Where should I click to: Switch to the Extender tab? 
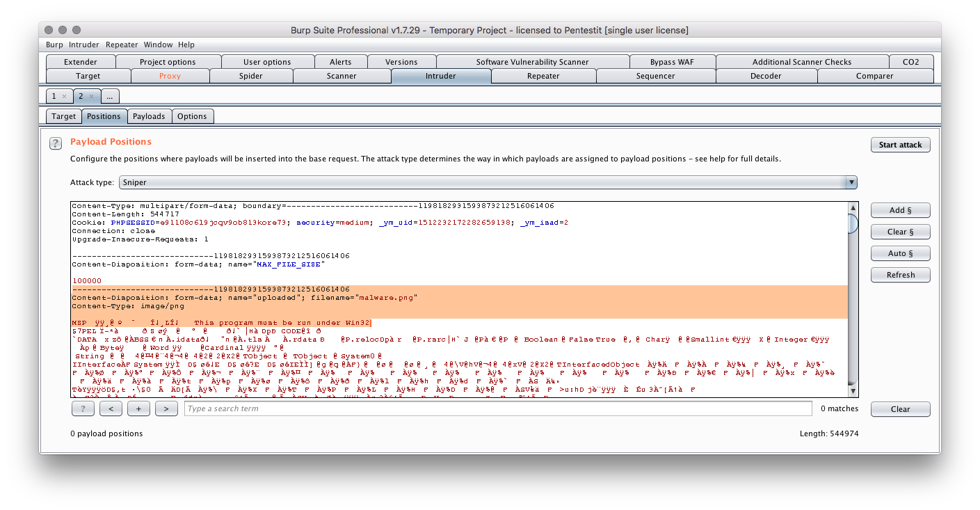81,62
